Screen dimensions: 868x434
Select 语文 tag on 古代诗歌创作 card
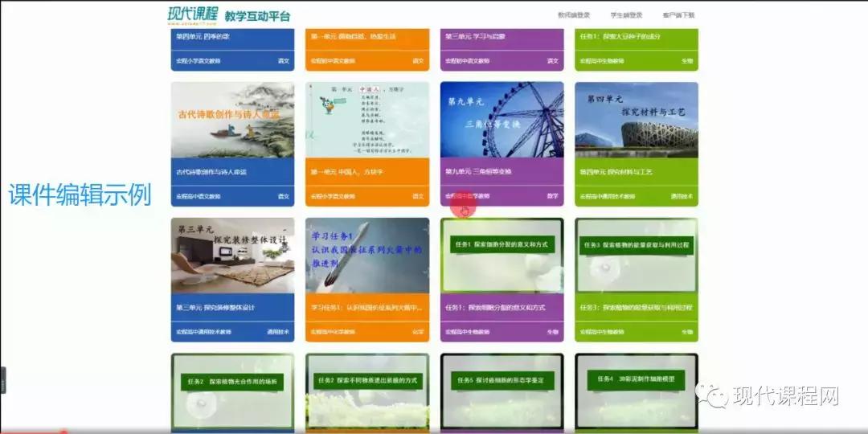coord(284,196)
